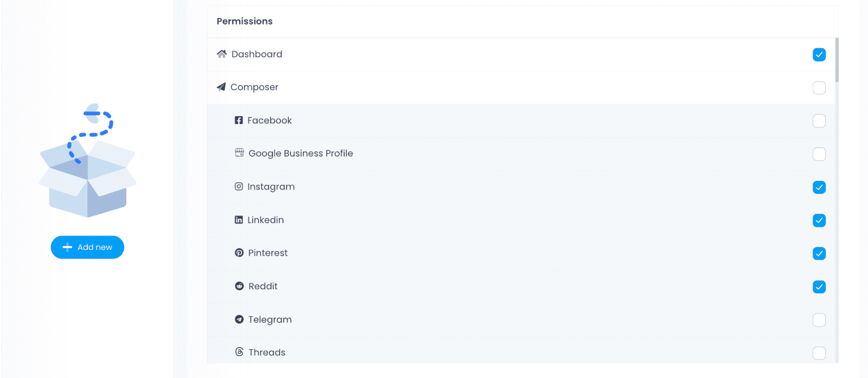
Task: Click the Telegram logo icon
Action: [239, 319]
